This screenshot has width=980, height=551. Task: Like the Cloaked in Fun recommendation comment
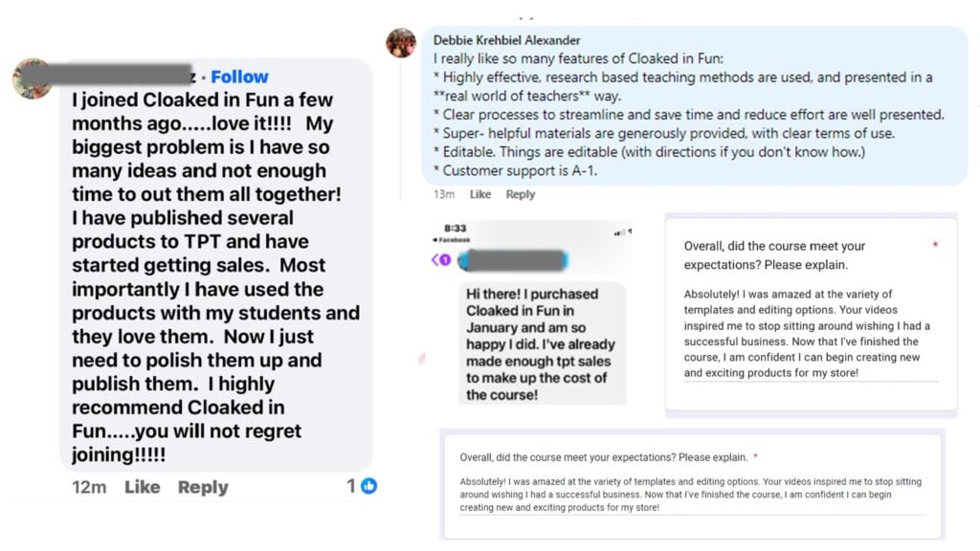click(x=143, y=487)
